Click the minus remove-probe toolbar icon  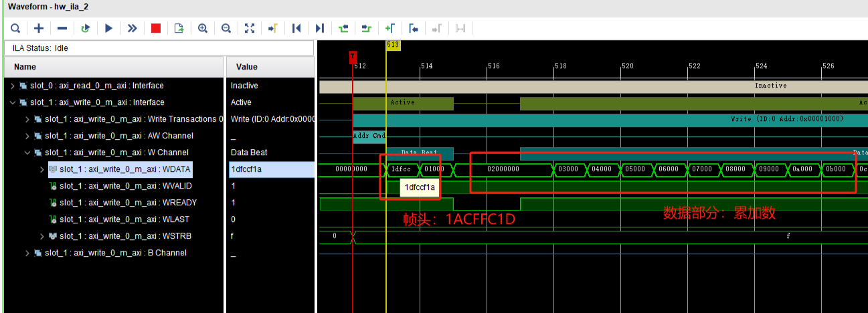point(62,28)
